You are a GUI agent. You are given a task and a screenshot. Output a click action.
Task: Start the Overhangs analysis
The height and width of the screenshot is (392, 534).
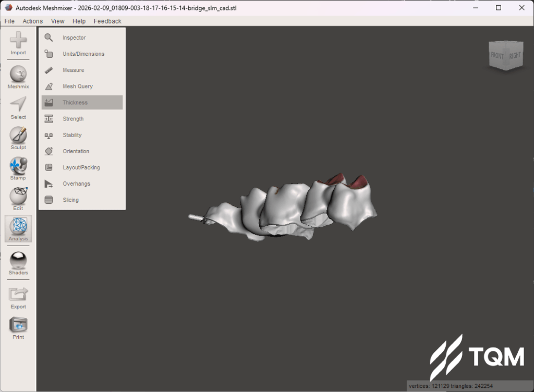pos(76,184)
